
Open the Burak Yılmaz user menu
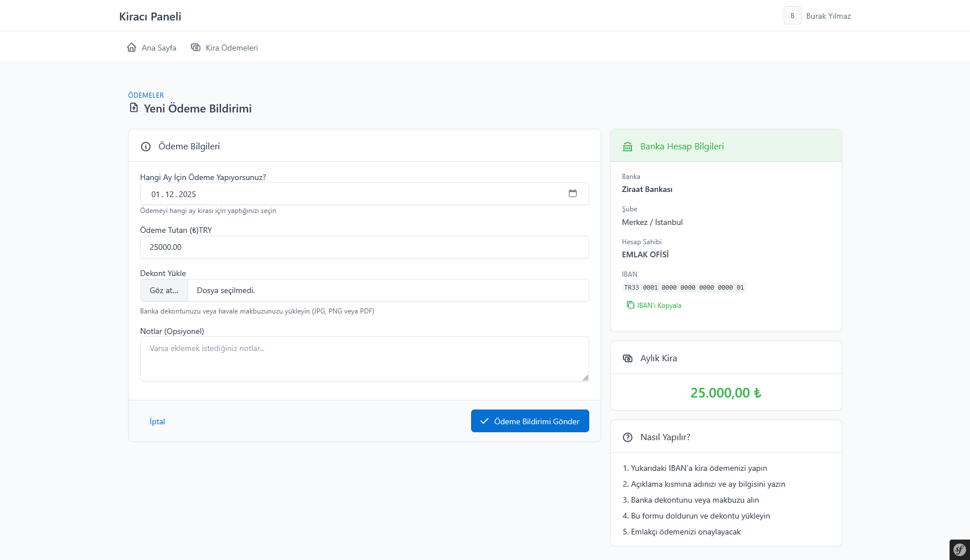817,16
